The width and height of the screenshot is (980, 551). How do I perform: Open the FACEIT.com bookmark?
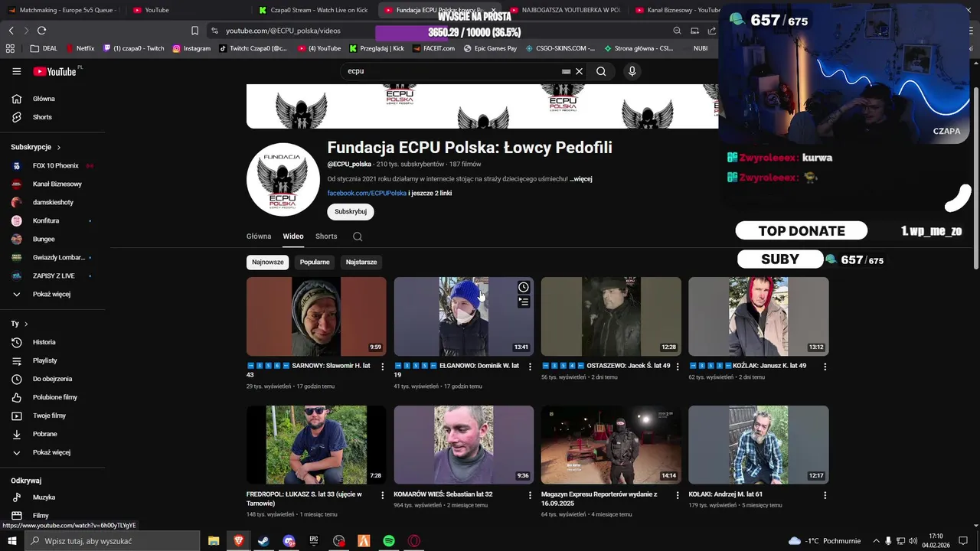pyautogui.click(x=434, y=48)
